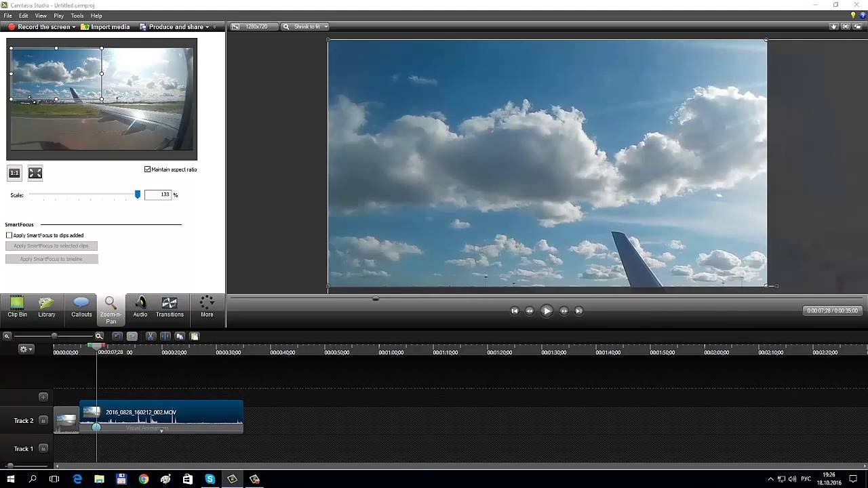Screen dimensions: 868x488
Task: Open the Library tab
Action: point(47,307)
